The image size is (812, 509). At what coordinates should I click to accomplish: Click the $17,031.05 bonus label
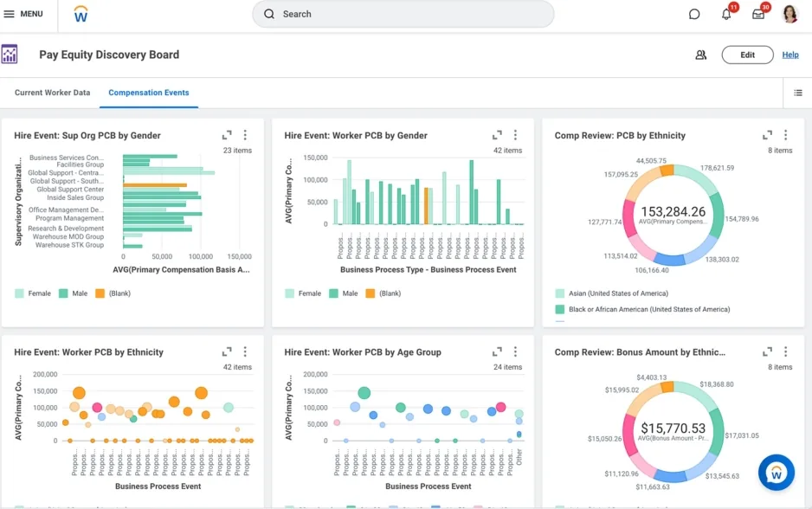742,435
